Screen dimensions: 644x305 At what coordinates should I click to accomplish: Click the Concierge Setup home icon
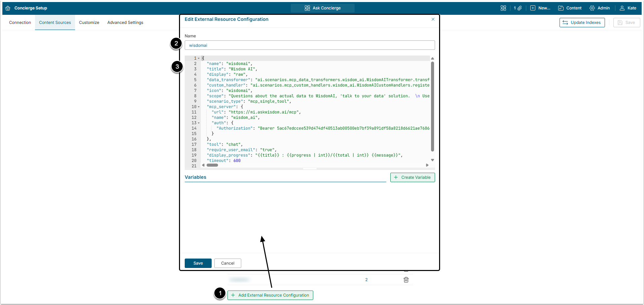[x=8, y=8]
